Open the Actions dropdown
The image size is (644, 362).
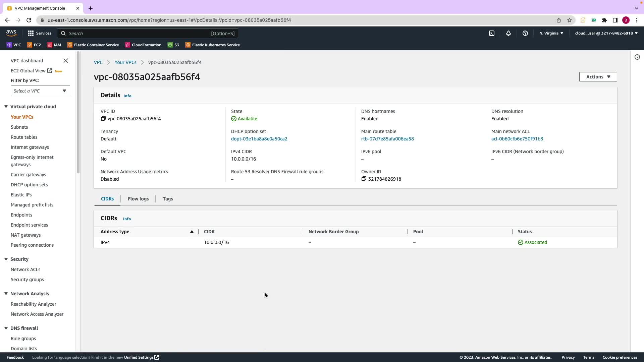598,77
